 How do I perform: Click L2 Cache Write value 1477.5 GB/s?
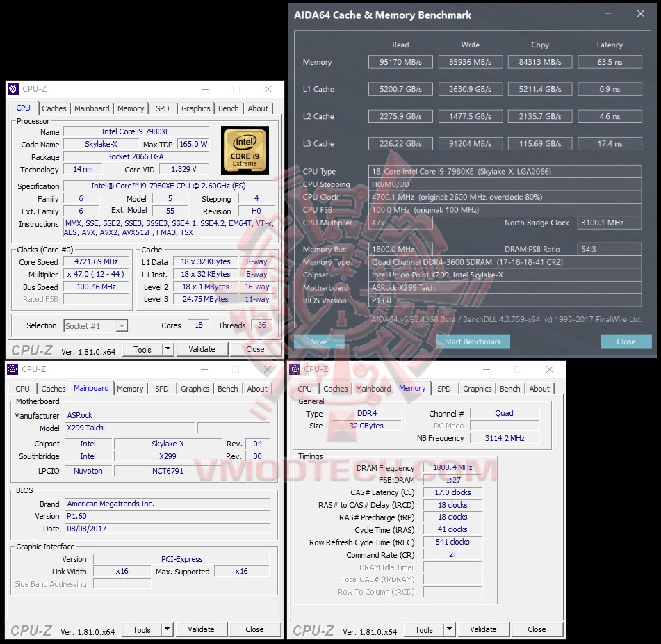(470, 116)
